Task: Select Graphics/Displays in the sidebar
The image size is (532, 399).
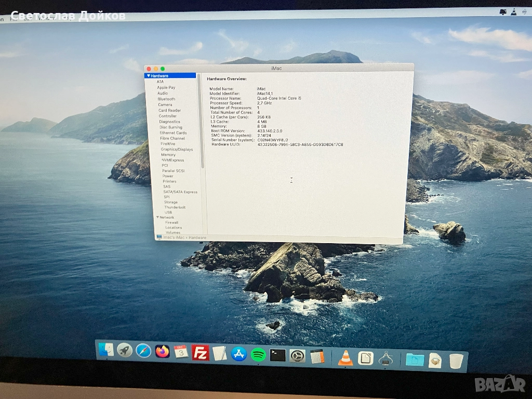Action: (x=177, y=150)
